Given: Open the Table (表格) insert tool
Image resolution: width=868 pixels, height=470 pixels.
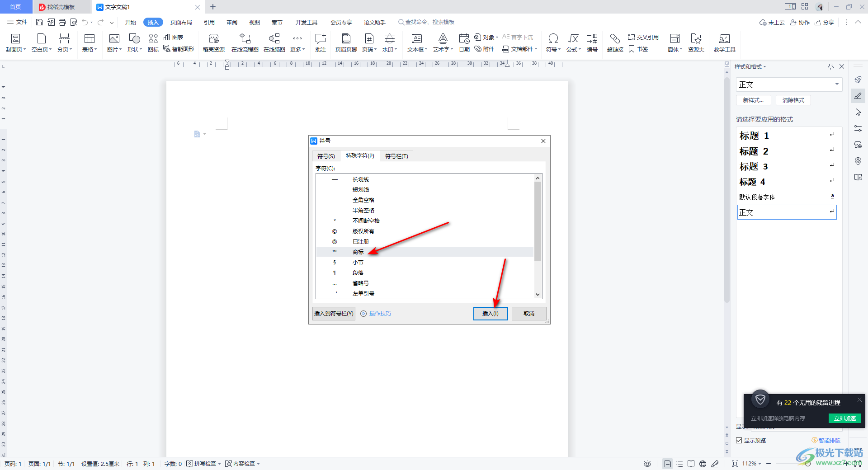Looking at the screenshot, I should point(90,43).
